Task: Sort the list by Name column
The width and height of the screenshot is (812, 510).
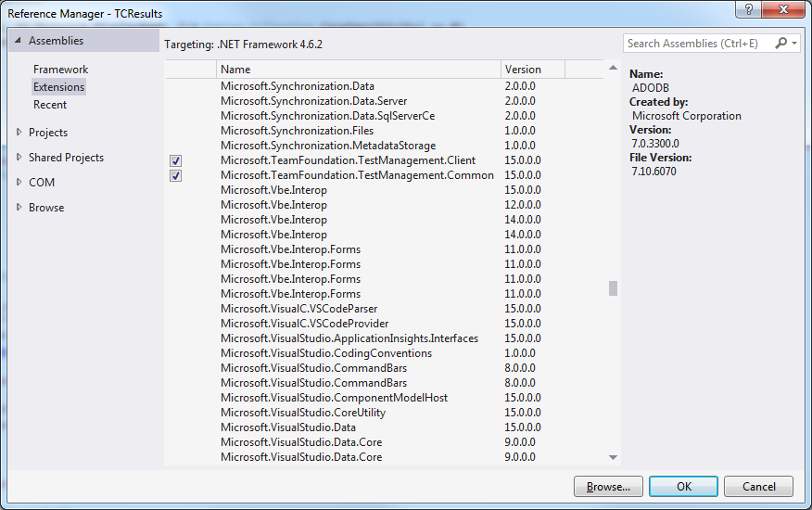Action: point(359,70)
